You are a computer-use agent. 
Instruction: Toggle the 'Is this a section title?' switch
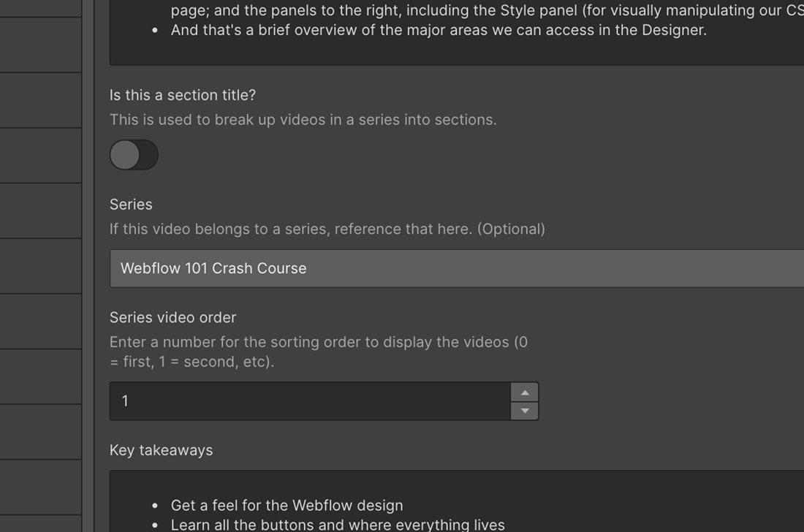tap(134, 155)
